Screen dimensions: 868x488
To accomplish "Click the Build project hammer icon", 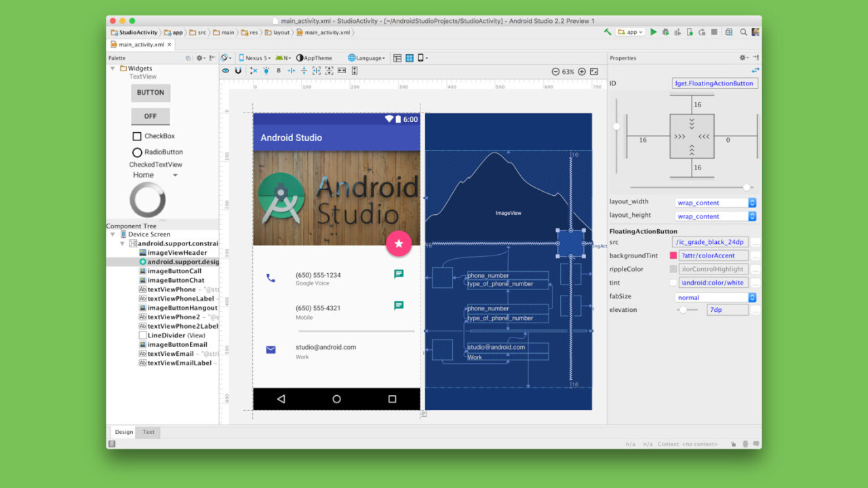I will pos(607,31).
